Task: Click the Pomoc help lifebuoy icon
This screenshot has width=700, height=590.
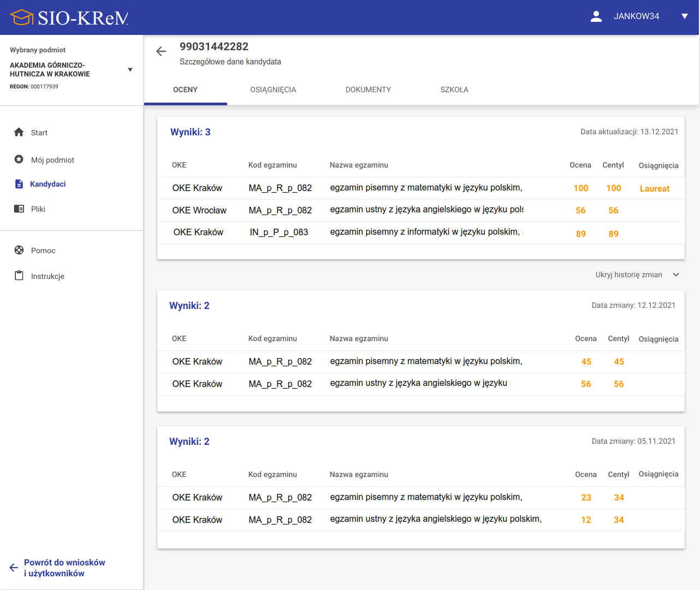Action: (19, 250)
